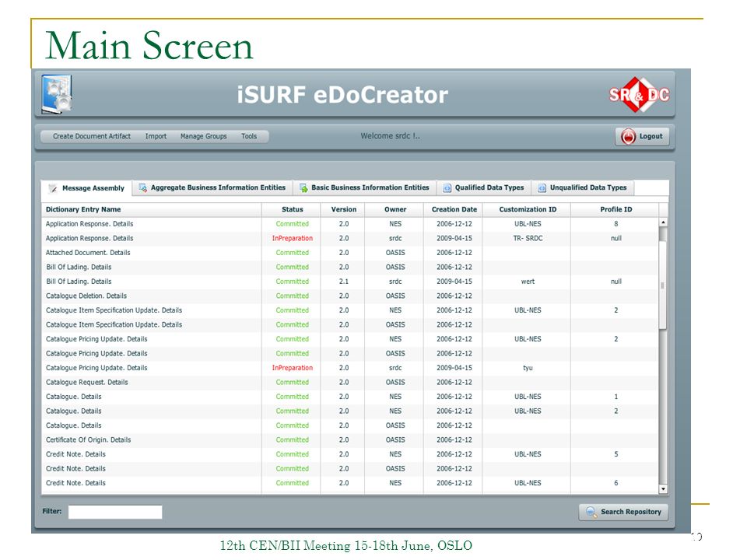Switch to the Qualified Data Types tab
Viewport: 747px width, 560px height.
[484, 187]
